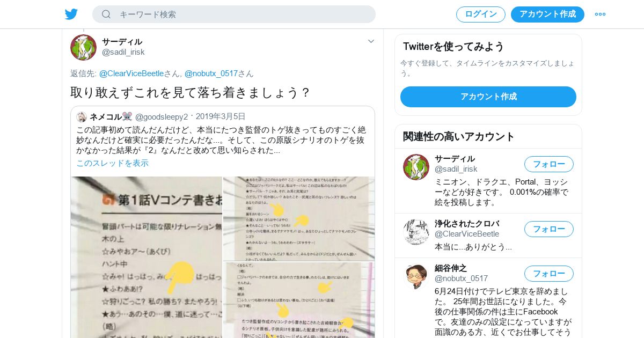This screenshot has width=644, height=338.
Task: Expand the tweet options chevron
Action: point(371,41)
